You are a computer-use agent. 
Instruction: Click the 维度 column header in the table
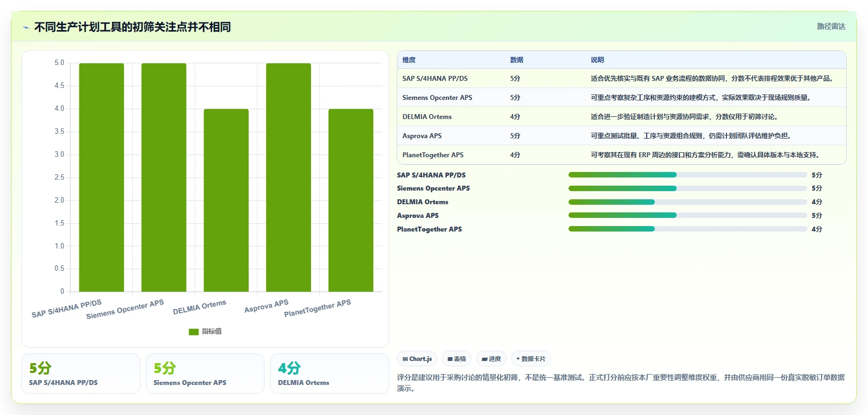tap(409, 60)
